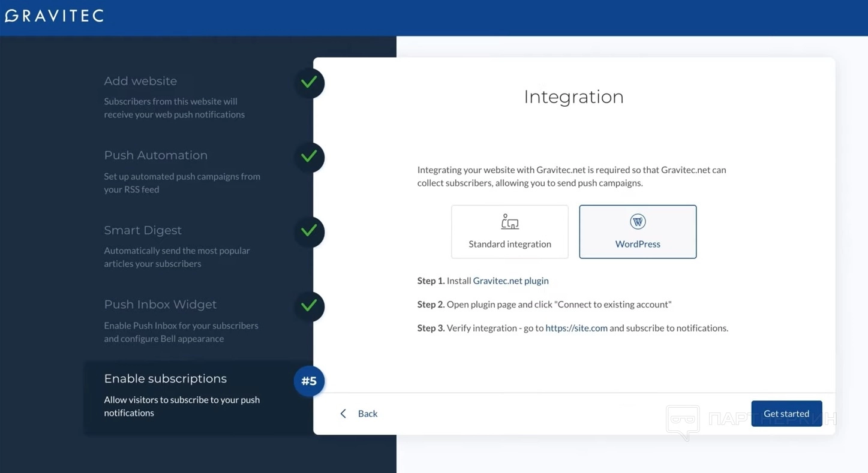
Task: Click the Gravitec logo
Action: (x=54, y=16)
